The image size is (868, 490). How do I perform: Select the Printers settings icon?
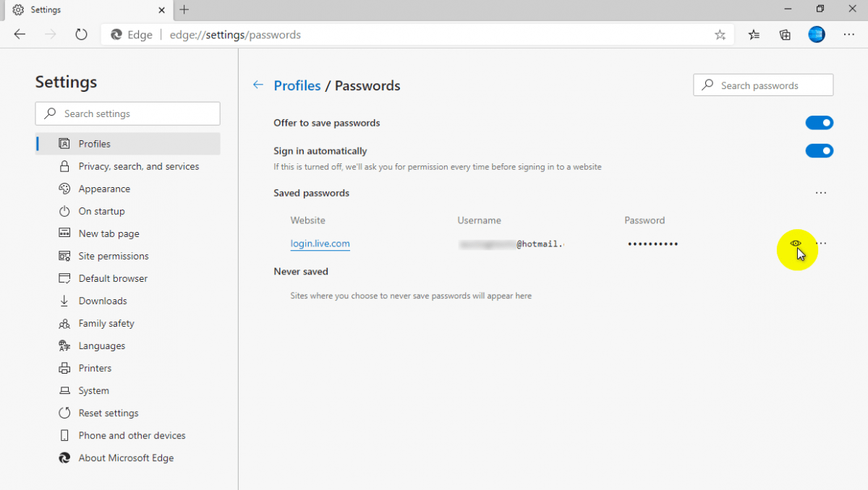pyautogui.click(x=64, y=368)
